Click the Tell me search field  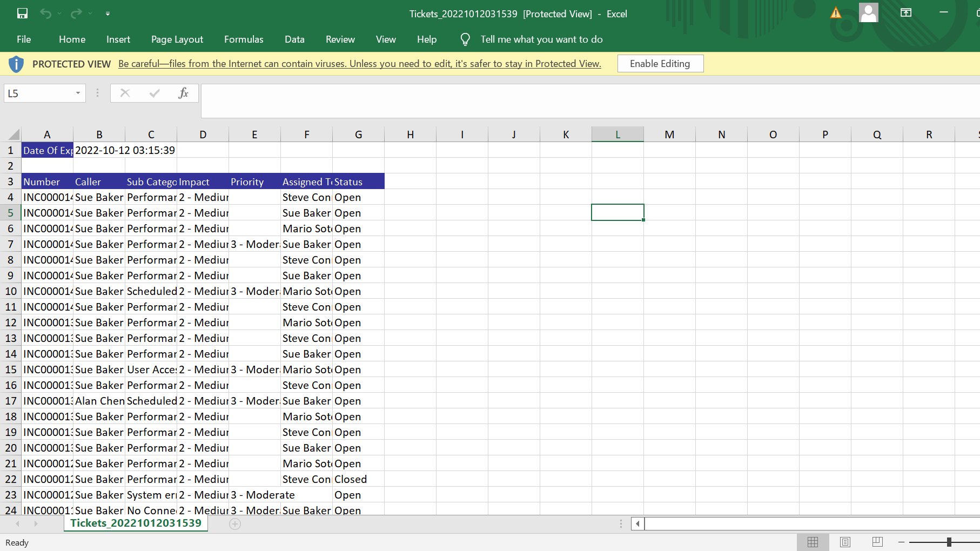coord(541,39)
